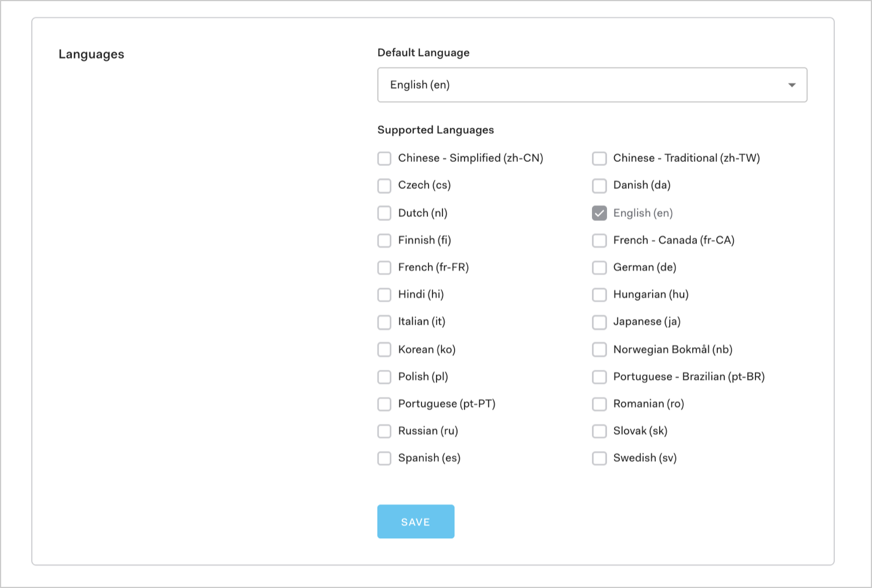872x588 pixels.
Task: Select the Spanish (es) checkbox
Action: (384, 458)
